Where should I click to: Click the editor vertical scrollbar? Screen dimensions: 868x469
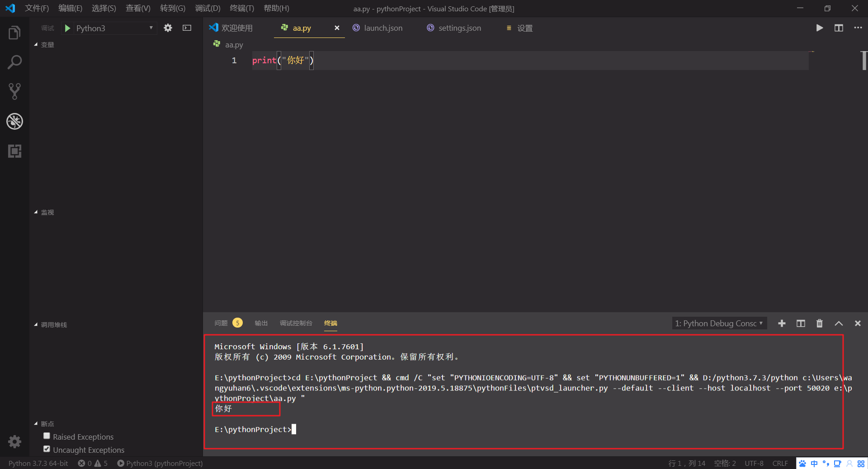864,61
